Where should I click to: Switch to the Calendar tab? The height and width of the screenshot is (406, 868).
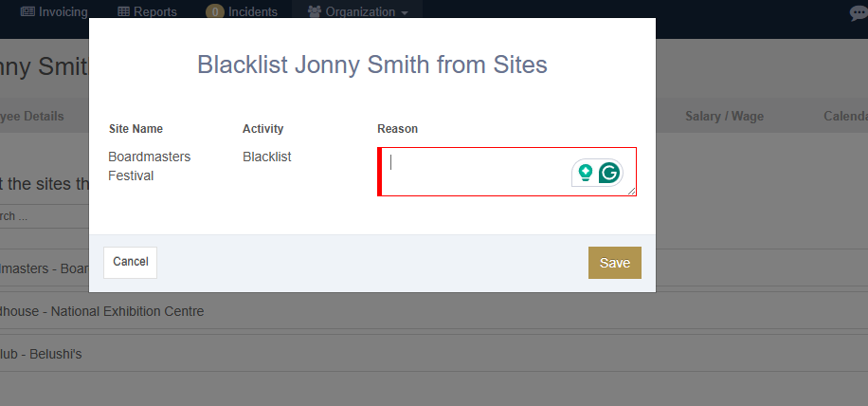tap(845, 117)
